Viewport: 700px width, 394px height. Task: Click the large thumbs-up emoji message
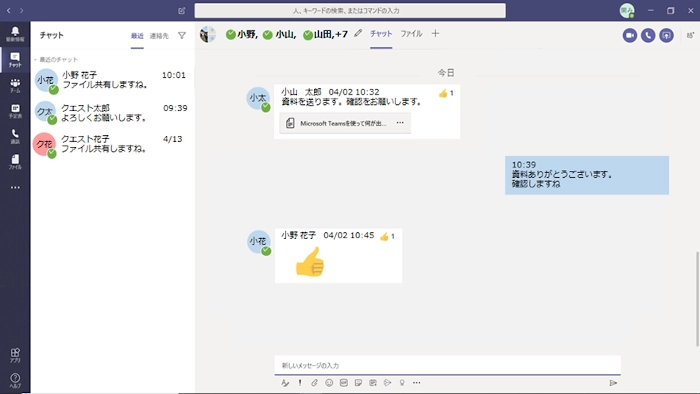click(x=310, y=261)
